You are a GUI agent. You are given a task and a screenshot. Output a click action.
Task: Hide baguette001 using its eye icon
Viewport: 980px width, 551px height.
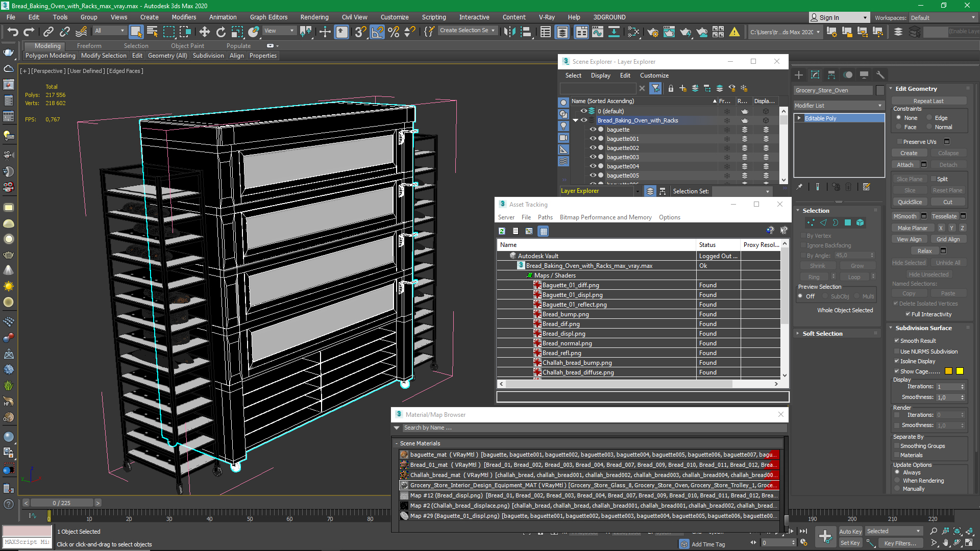click(593, 139)
